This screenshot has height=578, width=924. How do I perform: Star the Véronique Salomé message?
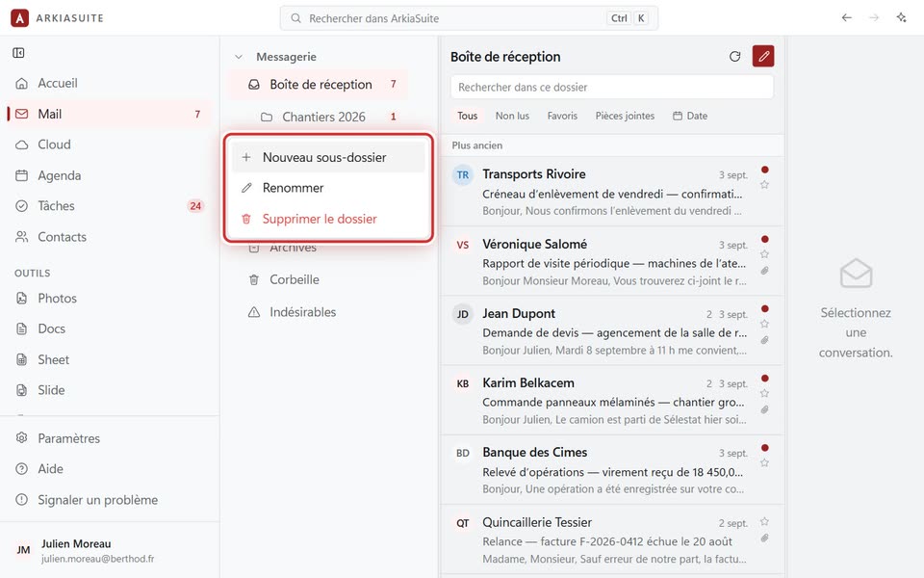[x=764, y=254]
